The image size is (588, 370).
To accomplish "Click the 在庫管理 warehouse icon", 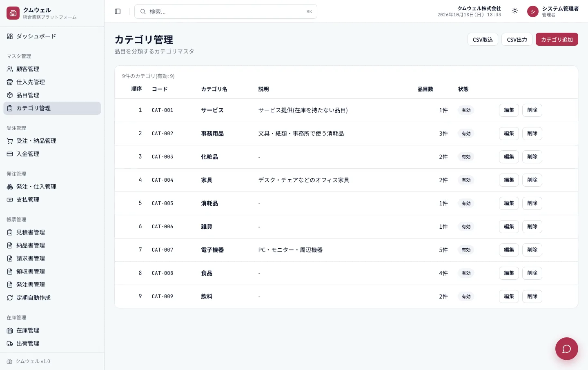I will [10, 330].
